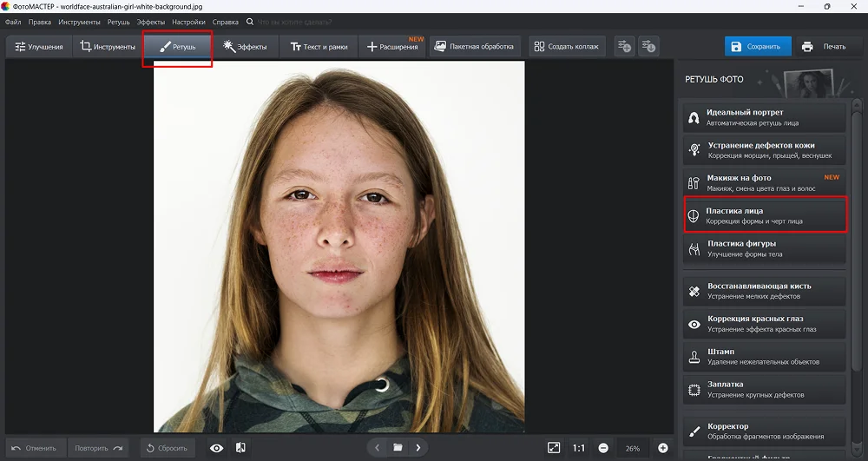The height and width of the screenshot is (461, 868).
Task: Select Коррекция красных глаз tool
Action: click(764, 324)
